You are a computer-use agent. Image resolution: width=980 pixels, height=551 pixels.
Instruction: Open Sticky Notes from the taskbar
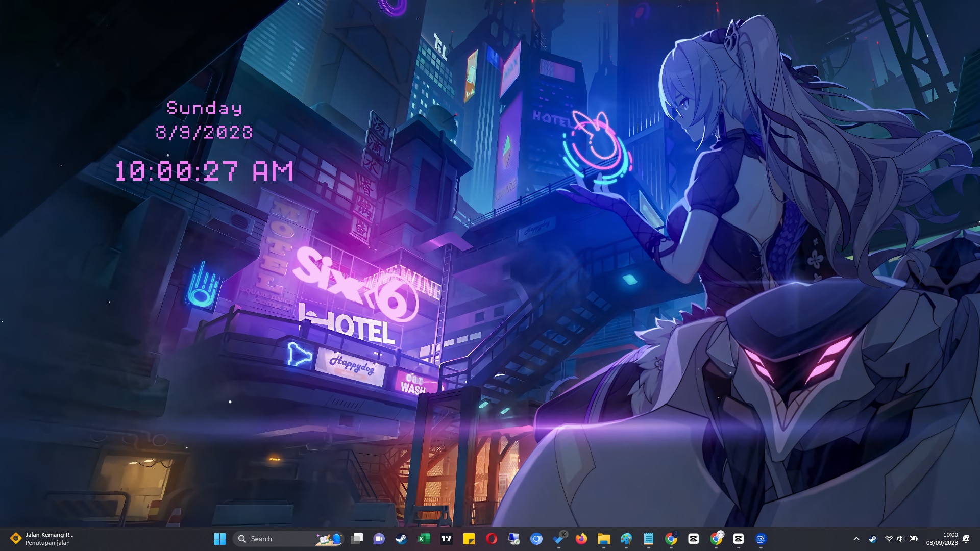tap(469, 539)
